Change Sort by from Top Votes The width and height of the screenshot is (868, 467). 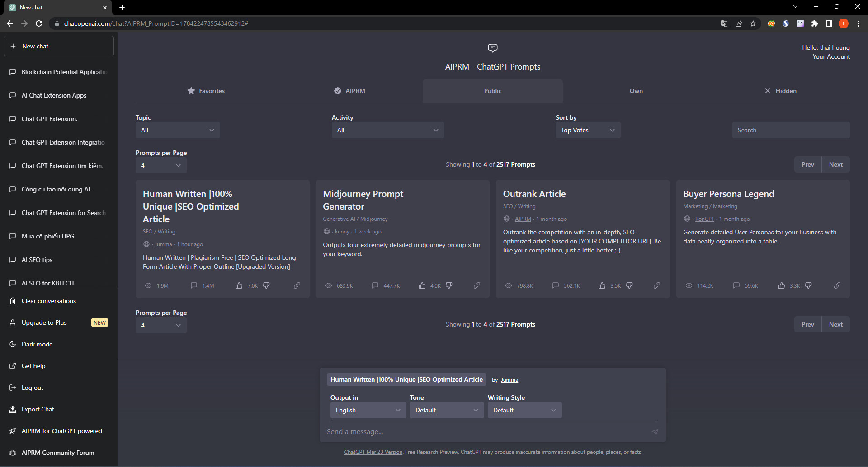588,130
